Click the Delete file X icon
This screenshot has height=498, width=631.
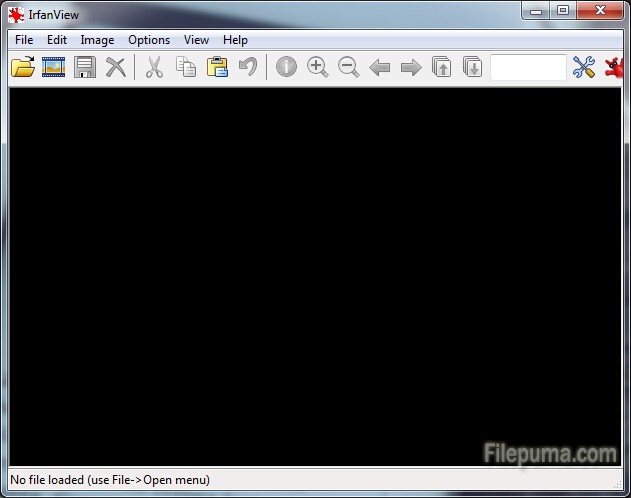pyautogui.click(x=116, y=68)
